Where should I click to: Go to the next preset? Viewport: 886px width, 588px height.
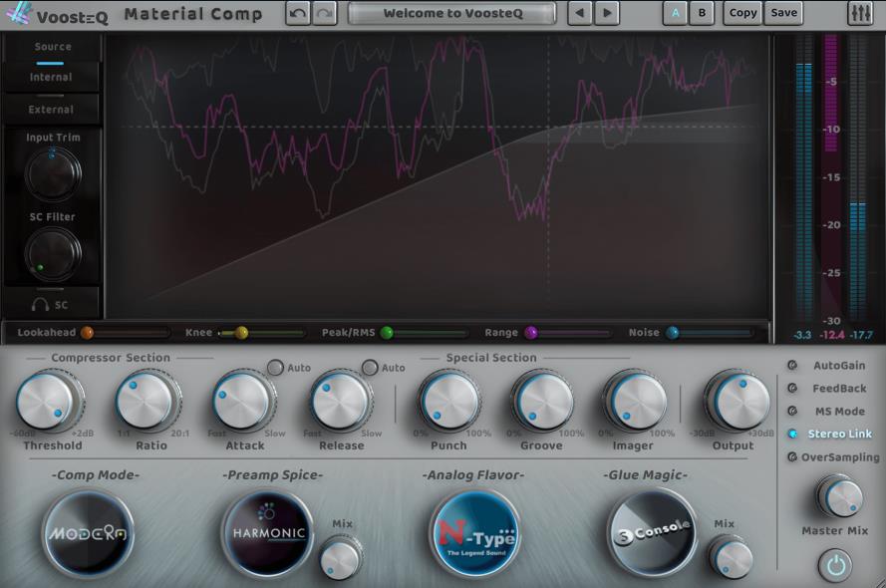(606, 13)
